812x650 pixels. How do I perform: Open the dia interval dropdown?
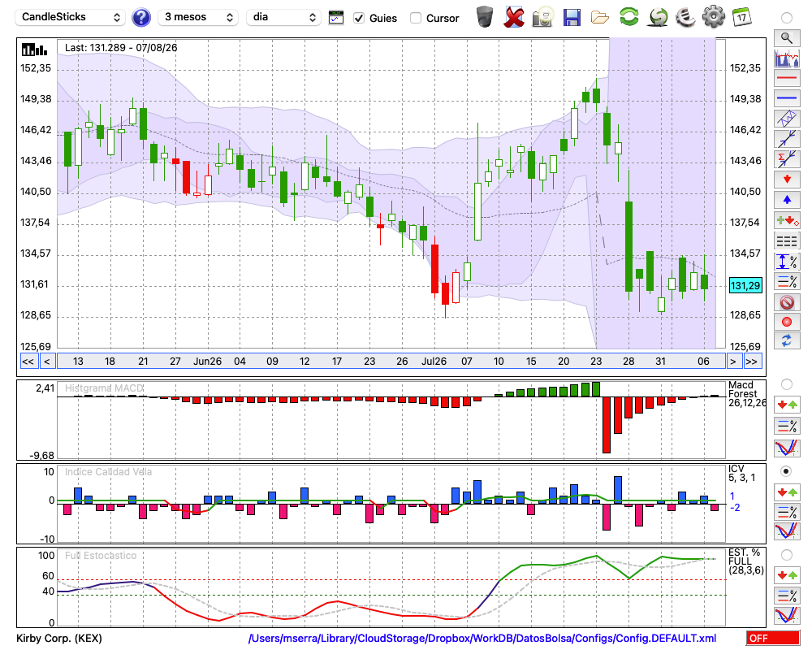283,17
